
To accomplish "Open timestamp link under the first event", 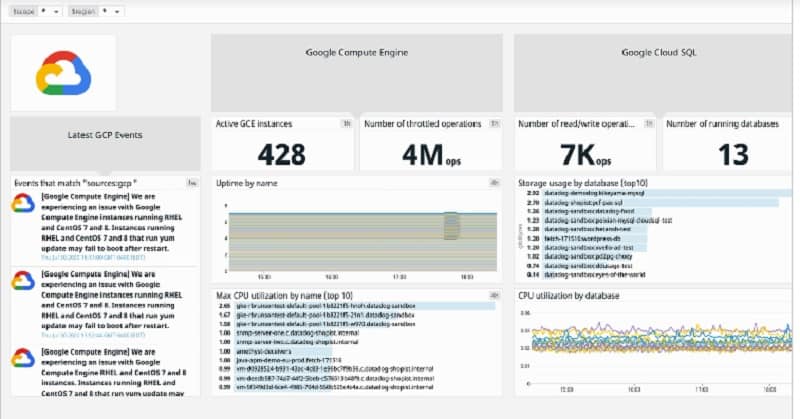I will click(93, 258).
